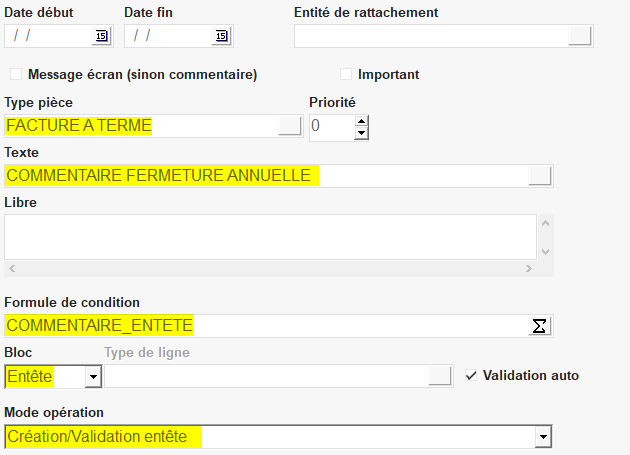Open the Date début calendar picker
Viewport: 630px width, 455px height.
click(101, 36)
